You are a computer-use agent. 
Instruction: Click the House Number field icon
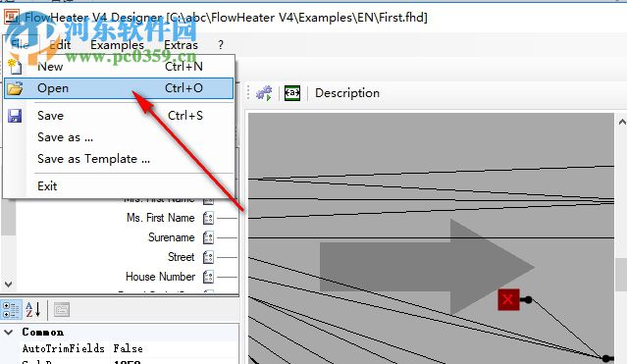[208, 277]
